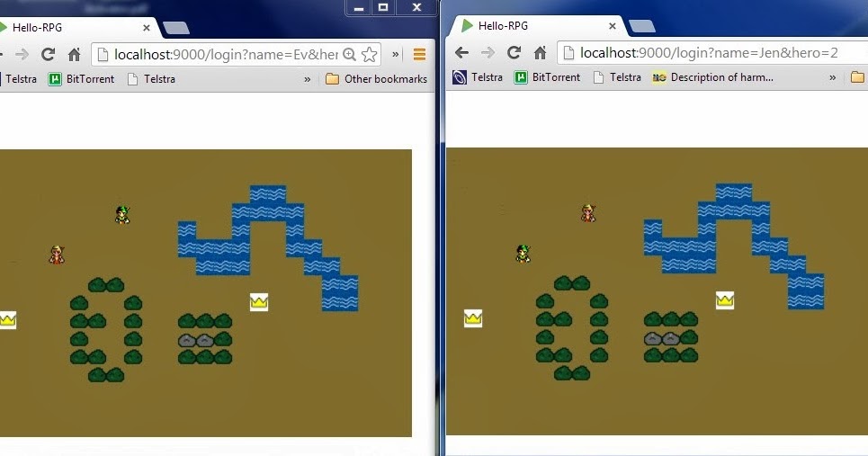Click the crown tile left of bushes, right game
Image resolution: width=868 pixels, height=456 pixels.
(473, 318)
